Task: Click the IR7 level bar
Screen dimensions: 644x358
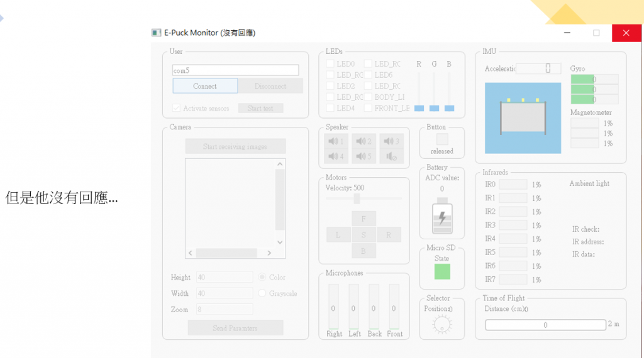Action: (513, 279)
